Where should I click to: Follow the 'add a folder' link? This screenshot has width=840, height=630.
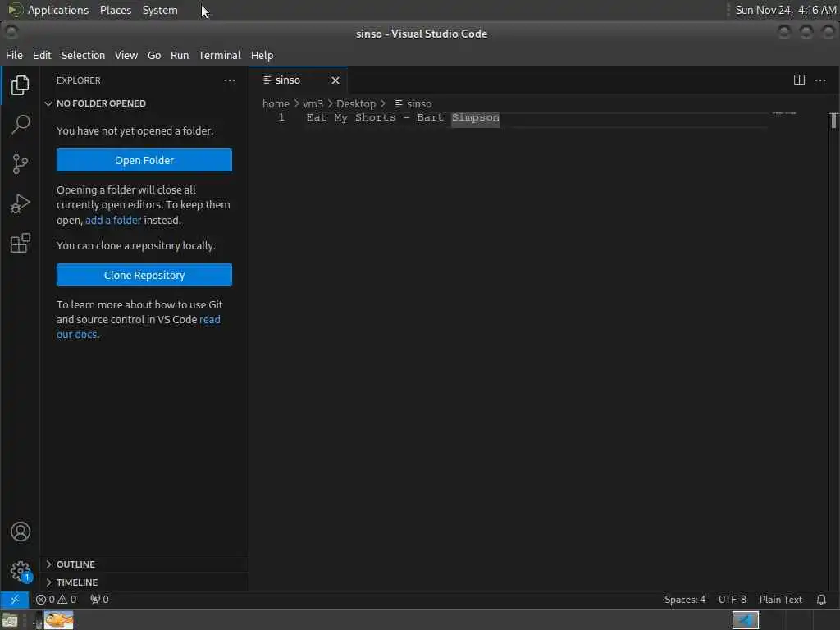pyautogui.click(x=113, y=220)
